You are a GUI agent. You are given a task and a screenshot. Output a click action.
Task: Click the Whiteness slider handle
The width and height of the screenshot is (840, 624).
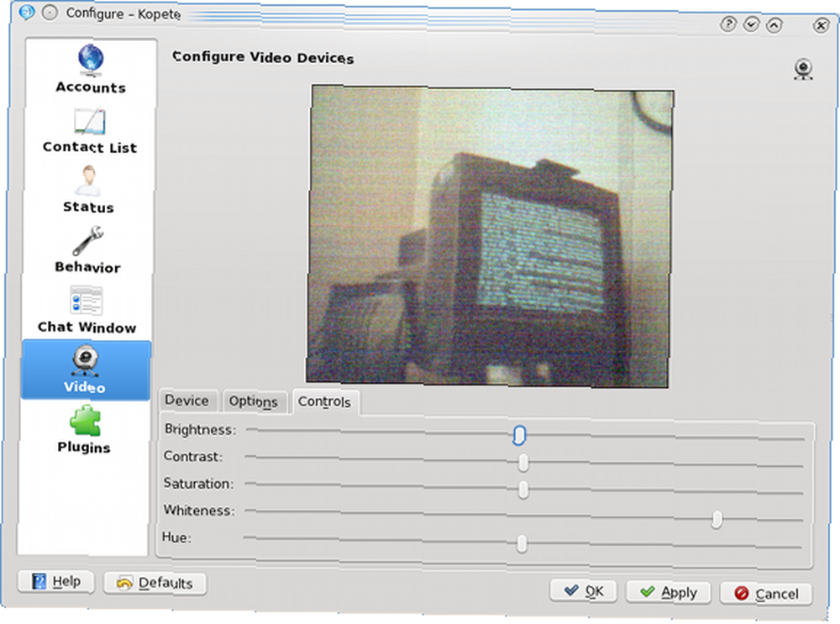click(717, 519)
